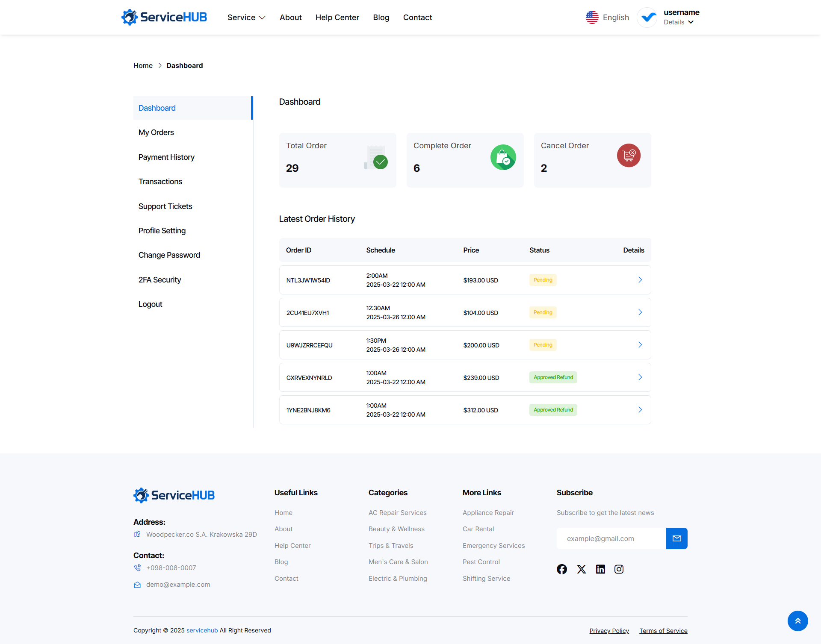
Task: Open the Terms of Service link
Action: [x=663, y=631]
